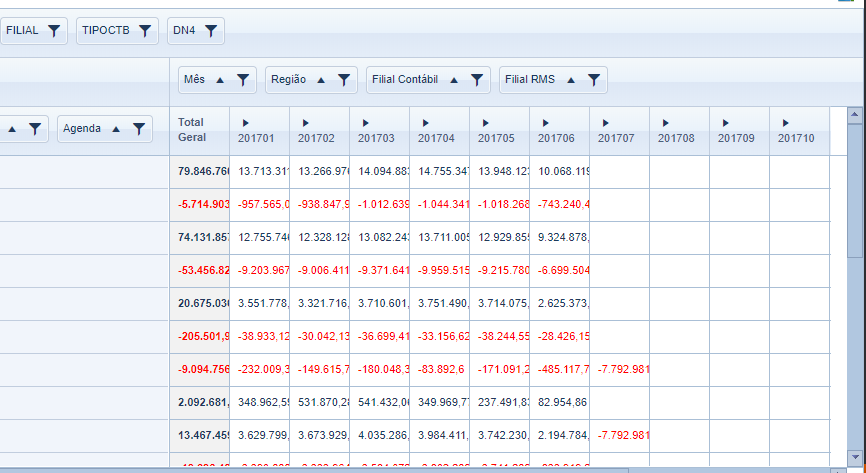Expand the 201707 month column
The image size is (866, 473).
point(606,123)
